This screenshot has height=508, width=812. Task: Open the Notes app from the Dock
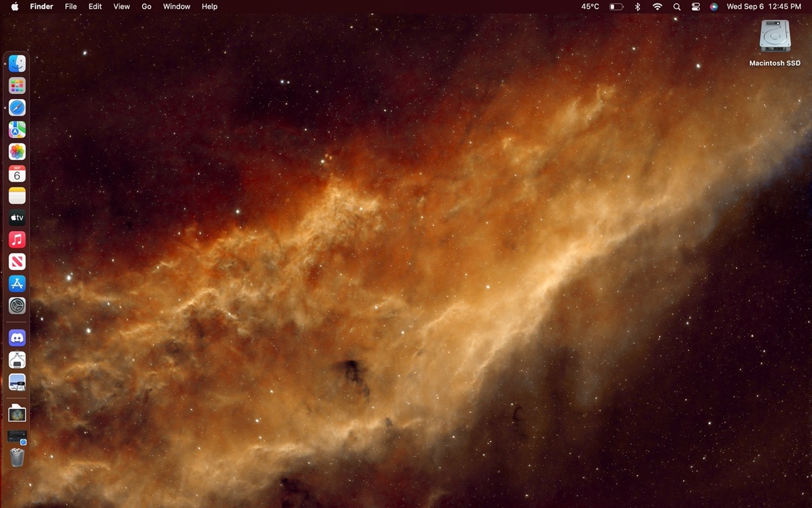tap(17, 196)
